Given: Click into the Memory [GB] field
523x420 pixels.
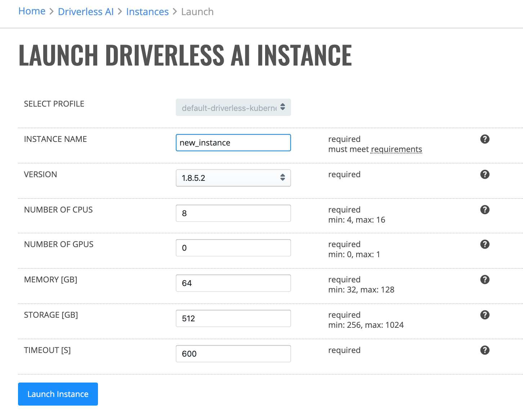Looking at the screenshot, I should coord(233,283).
